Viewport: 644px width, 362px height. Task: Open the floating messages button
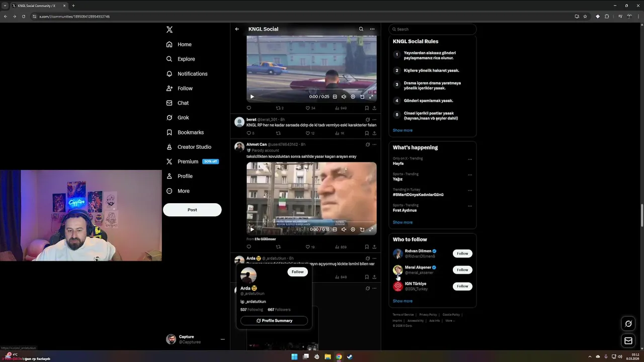point(628,341)
